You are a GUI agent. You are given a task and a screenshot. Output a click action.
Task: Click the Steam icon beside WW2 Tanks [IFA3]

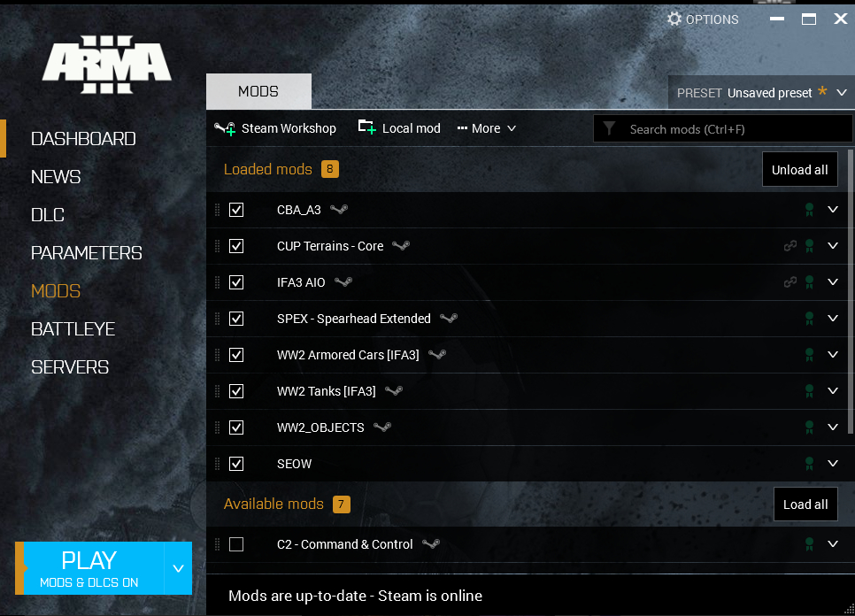(x=394, y=391)
